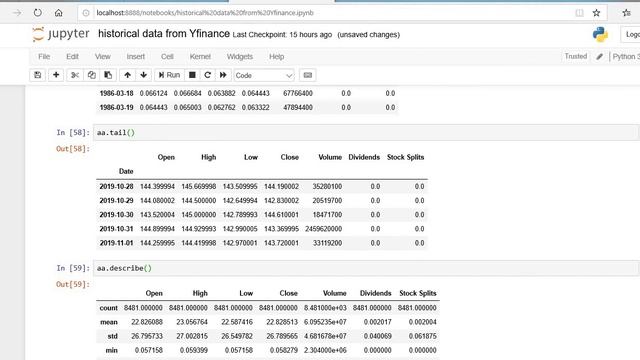Open the reading view icon in the address bar
Image resolution: width=640 pixels, height=360 pixels.
click(x=579, y=13)
